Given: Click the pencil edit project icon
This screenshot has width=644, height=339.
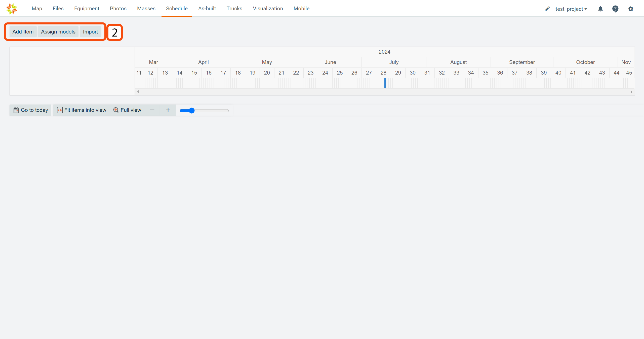Looking at the screenshot, I should point(547,9).
